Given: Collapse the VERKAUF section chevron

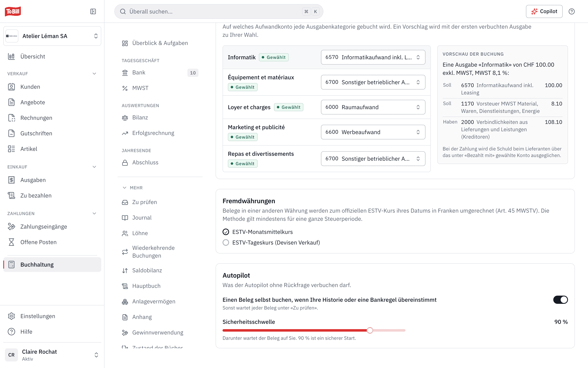Looking at the screenshot, I should tap(94, 74).
